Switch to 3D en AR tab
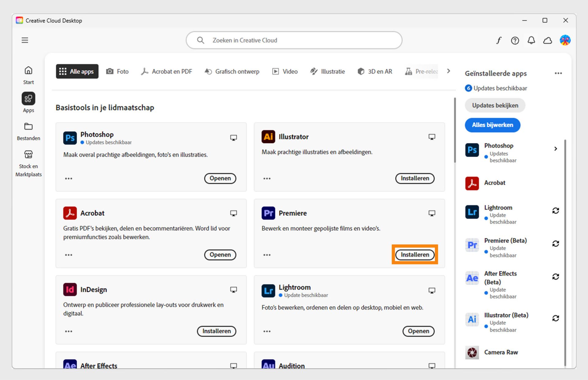The height and width of the screenshot is (380, 588). pos(375,71)
